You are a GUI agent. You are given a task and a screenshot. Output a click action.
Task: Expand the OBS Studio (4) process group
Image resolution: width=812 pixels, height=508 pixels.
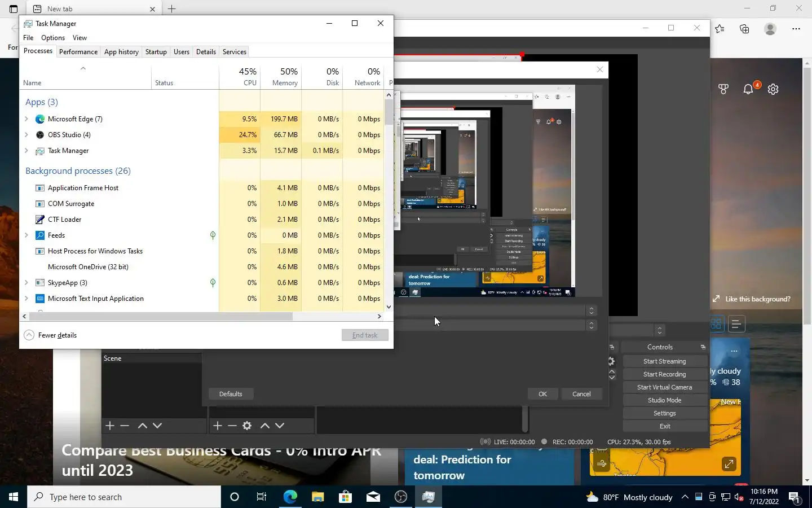[27, 135]
